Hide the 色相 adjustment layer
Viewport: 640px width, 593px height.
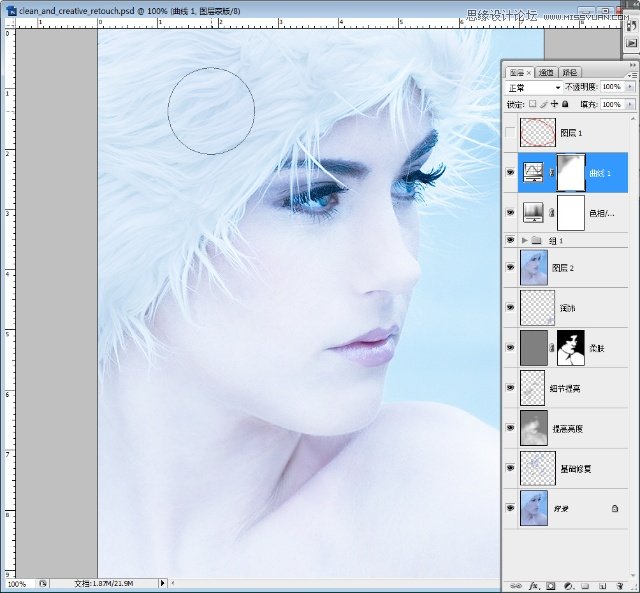tap(510, 213)
